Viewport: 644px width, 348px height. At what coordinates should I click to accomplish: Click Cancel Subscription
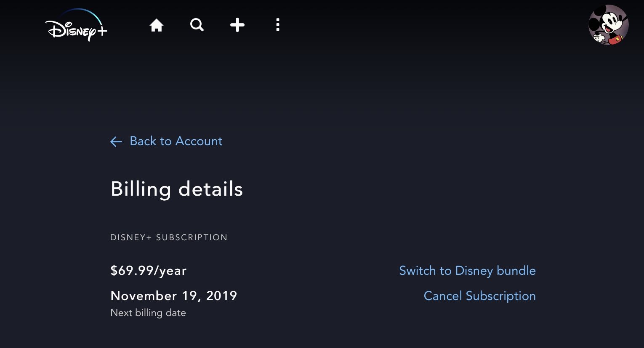tap(479, 296)
